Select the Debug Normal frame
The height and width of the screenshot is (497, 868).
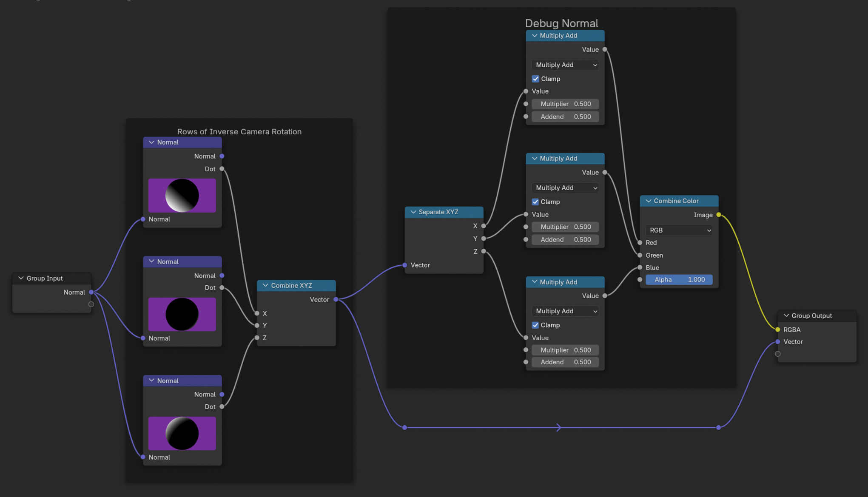coord(561,23)
